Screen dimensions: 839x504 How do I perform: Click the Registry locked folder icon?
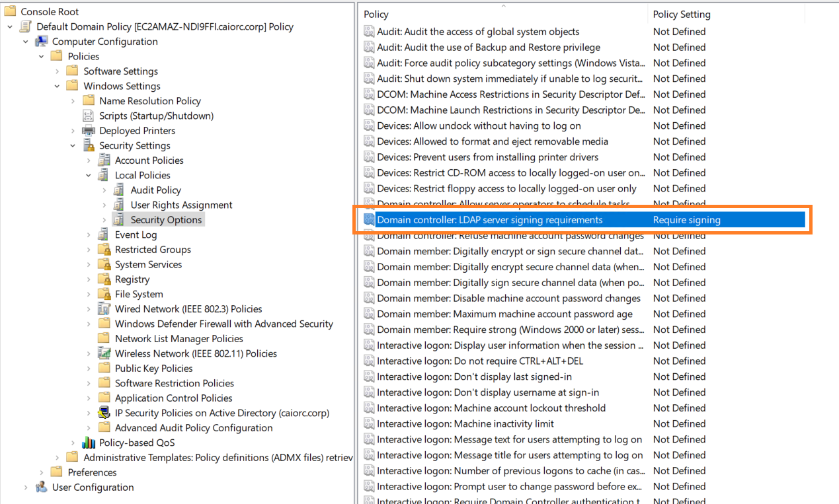click(104, 279)
